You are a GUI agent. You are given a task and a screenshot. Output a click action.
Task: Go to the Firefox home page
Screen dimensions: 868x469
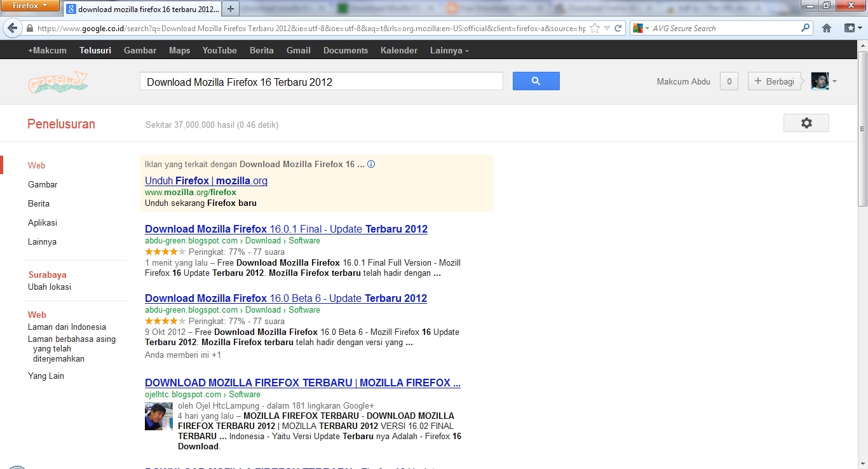click(x=827, y=29)
